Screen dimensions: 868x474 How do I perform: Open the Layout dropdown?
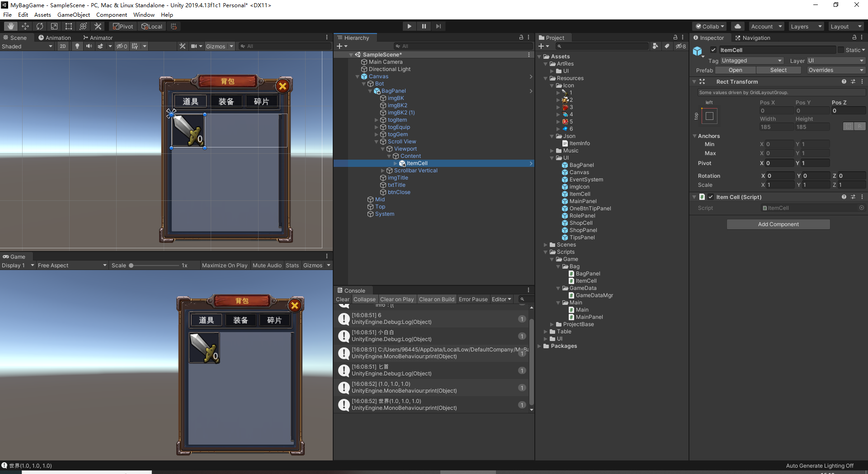(846, 26)
